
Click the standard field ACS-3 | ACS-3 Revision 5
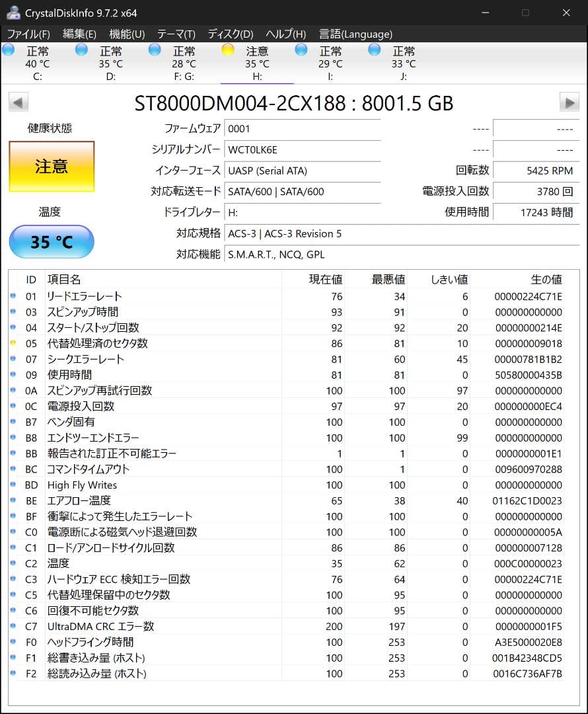tap(402, 233)
